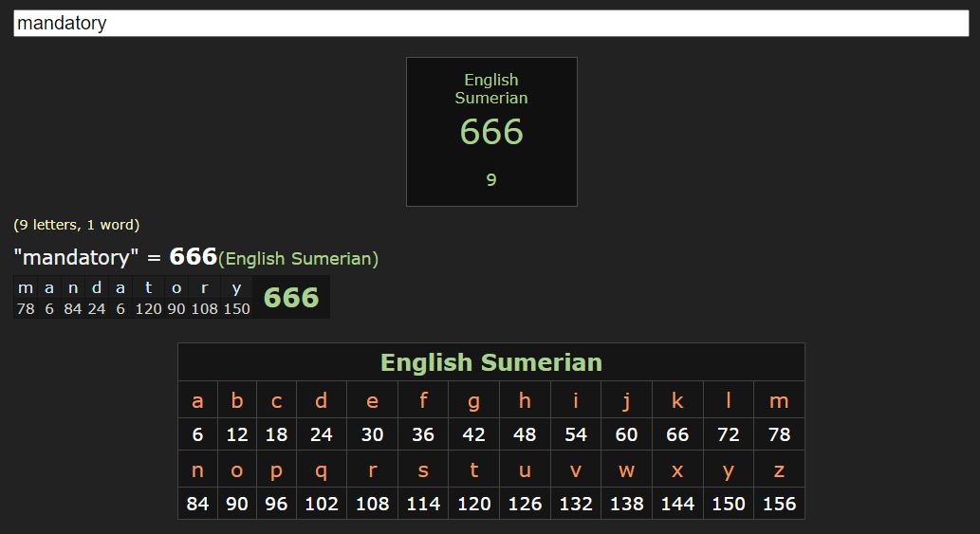This screenshot has height=534, width=980.
Task: Click letter p in the cipher table
Action: pos(276,470)
